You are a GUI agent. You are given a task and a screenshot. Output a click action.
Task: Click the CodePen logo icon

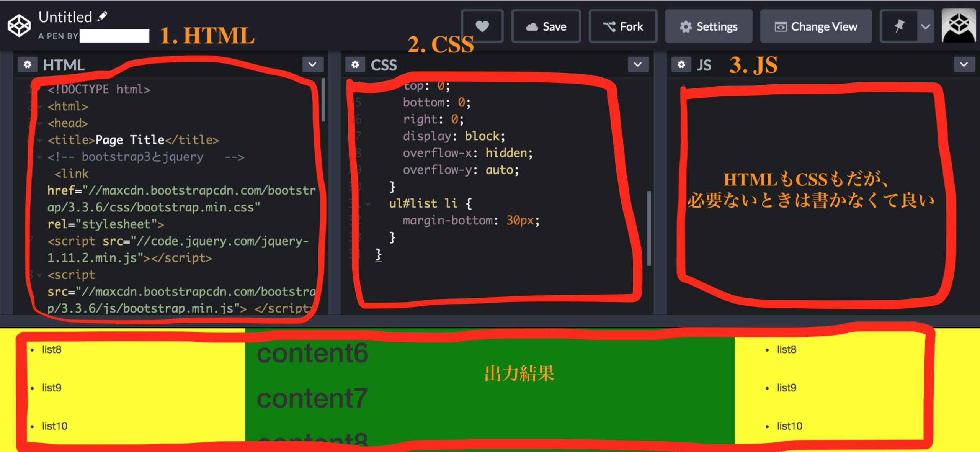pyautogui.click(x=19, y=26)
